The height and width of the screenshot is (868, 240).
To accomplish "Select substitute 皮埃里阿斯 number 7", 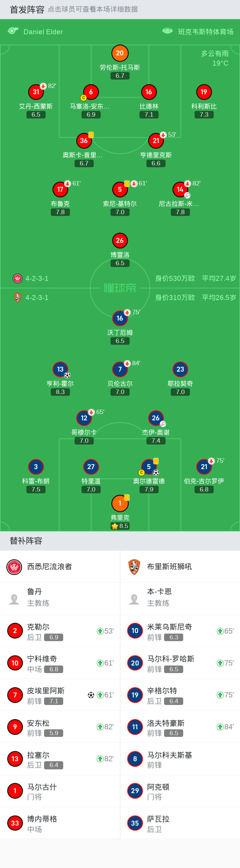I will click(15, 695).
